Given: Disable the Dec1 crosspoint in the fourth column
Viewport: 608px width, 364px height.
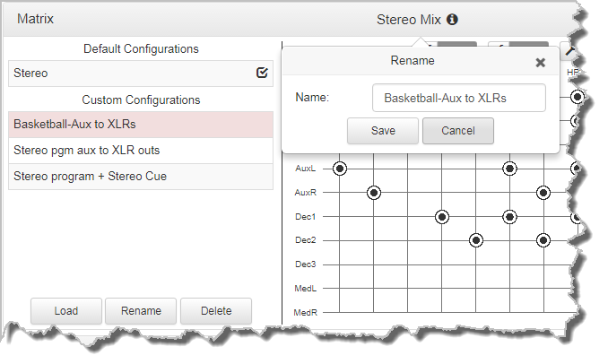Looking at the screenshot, I should tap(442, 216).
